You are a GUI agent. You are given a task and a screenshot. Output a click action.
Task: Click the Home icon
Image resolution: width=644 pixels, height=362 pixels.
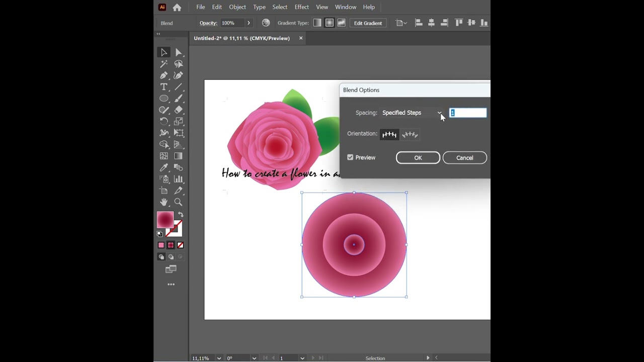(x=177, y=7)
